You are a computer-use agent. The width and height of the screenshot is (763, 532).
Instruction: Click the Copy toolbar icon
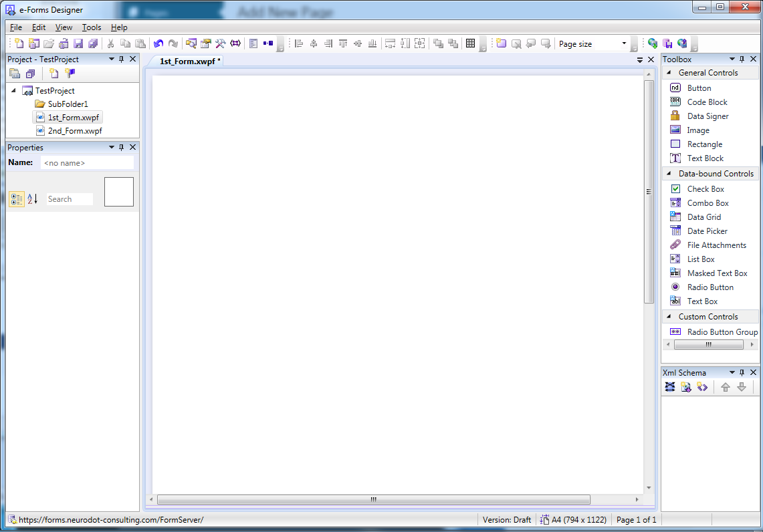[x=125, y=43]
